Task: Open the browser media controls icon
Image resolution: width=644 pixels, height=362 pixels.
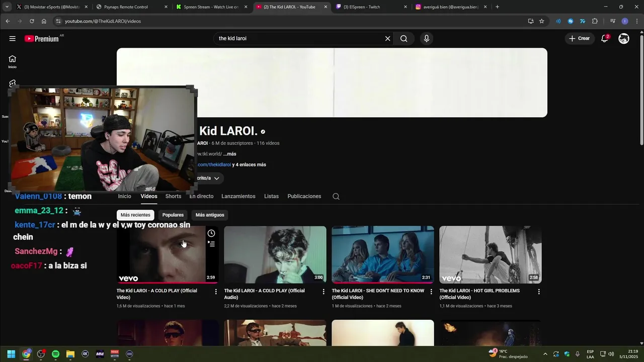Action: tap(612, 21)
